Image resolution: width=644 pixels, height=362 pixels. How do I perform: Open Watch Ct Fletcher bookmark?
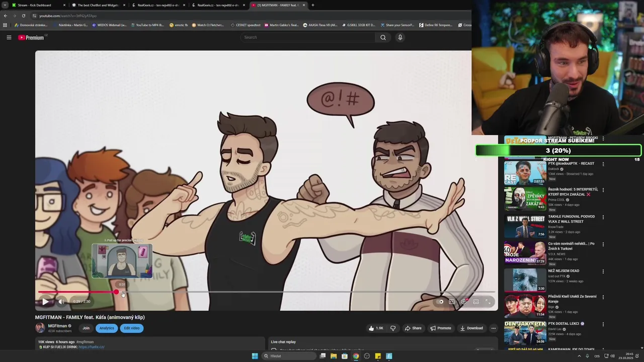208,25
